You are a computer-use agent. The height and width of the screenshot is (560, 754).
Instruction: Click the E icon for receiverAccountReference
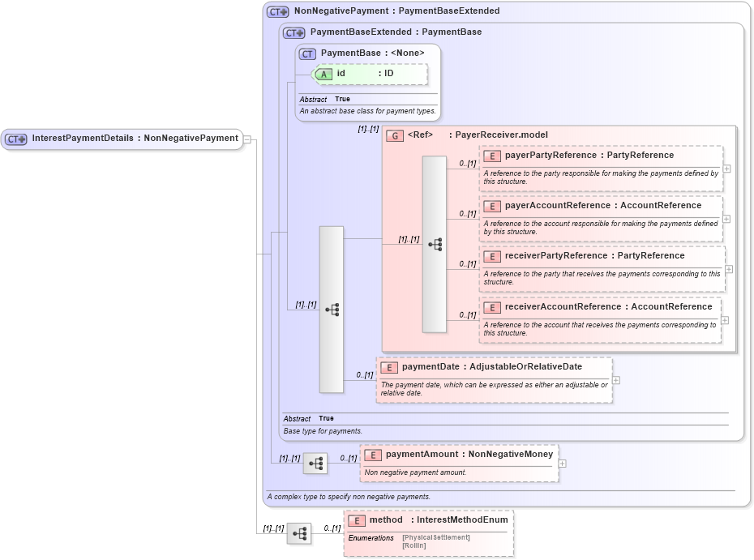[x=492, y=307]
